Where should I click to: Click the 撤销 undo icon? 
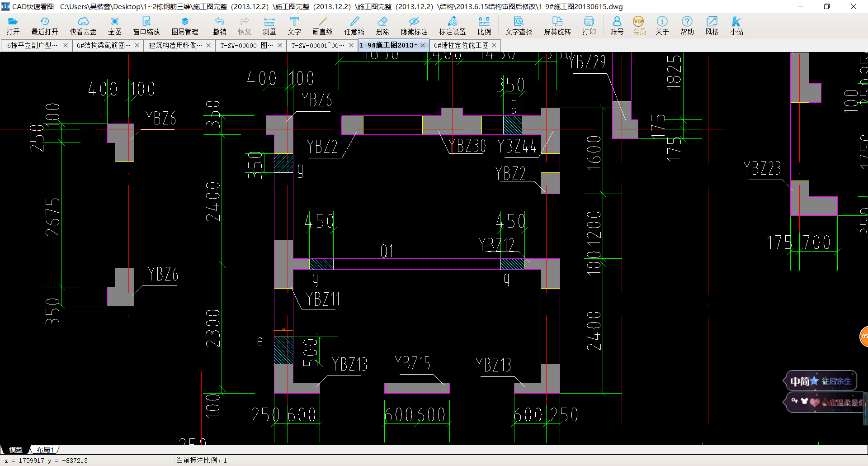point(220,26)
